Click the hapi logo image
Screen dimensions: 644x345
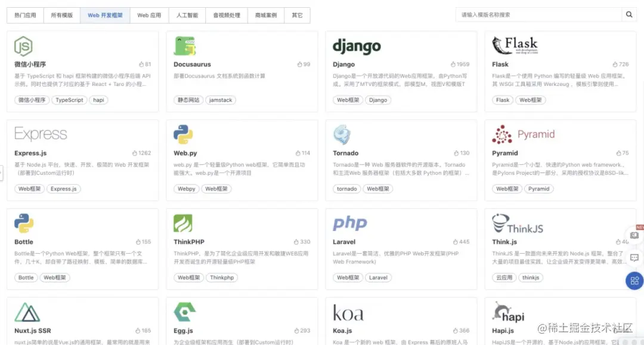[509, 312]
